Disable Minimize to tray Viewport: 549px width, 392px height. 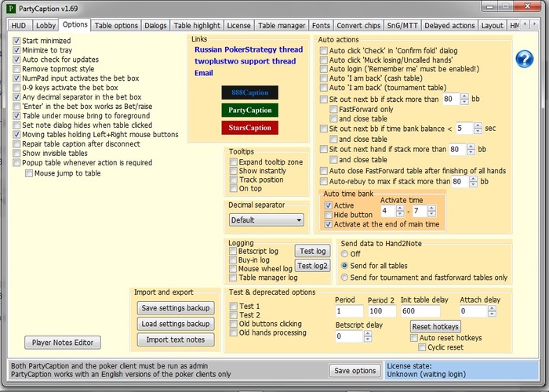16,50
